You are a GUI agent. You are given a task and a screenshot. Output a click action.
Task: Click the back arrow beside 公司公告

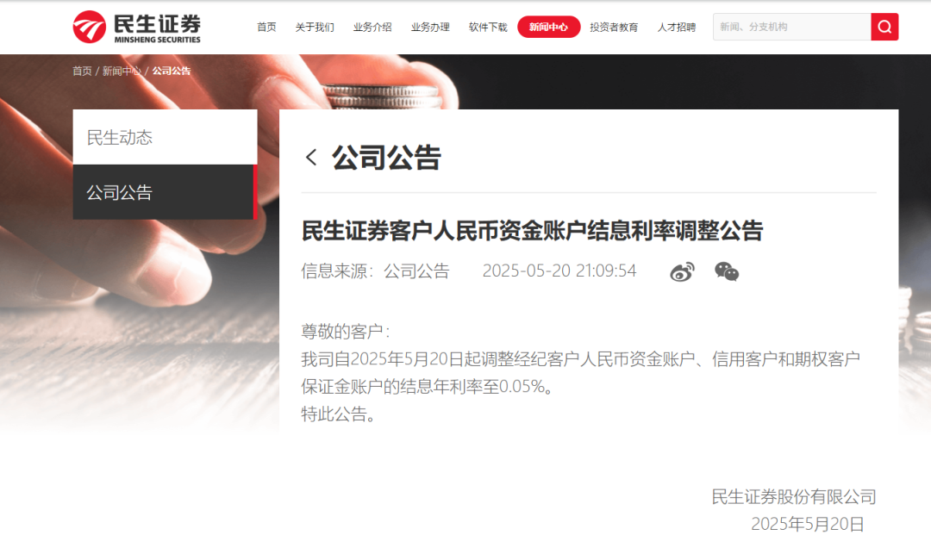pos(311,157)
